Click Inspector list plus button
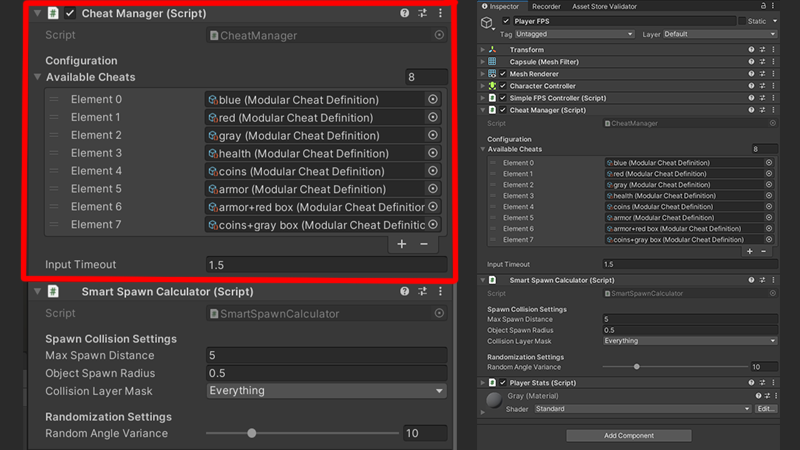 (749, 251)
